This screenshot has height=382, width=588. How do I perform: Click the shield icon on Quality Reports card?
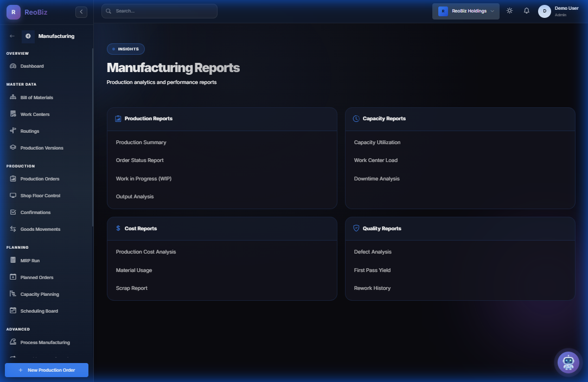356,228
